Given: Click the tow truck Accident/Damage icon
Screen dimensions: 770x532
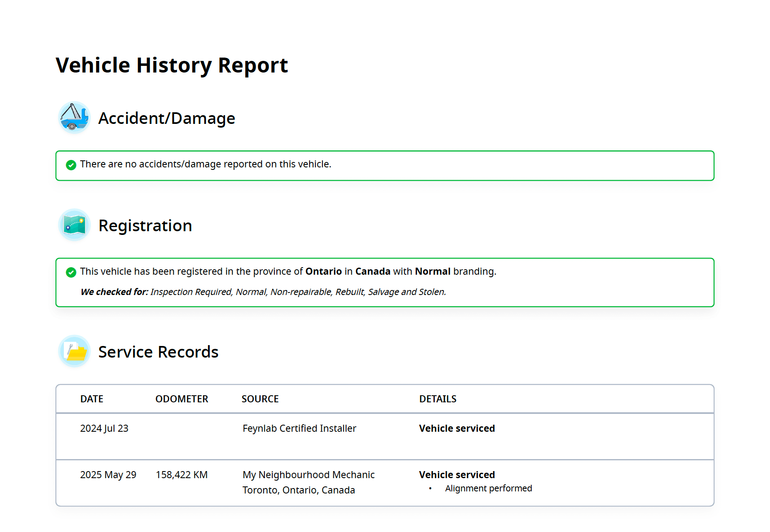Looking at the screenshot, I should tap(74, 118).
